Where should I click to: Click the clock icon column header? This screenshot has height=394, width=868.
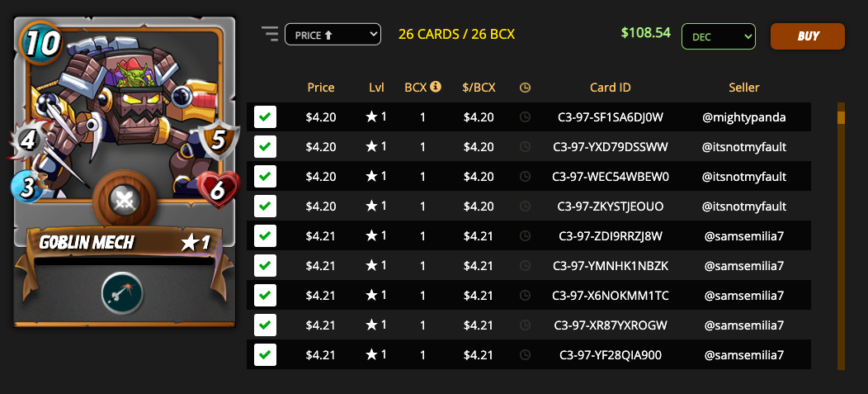[525, 88]
